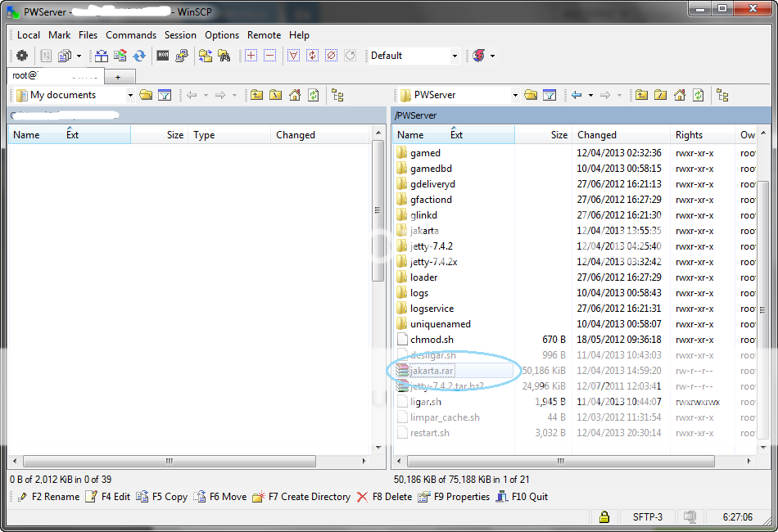778x532 pixels.
Task: Open the Commands menu
Action: click(130, 35)
